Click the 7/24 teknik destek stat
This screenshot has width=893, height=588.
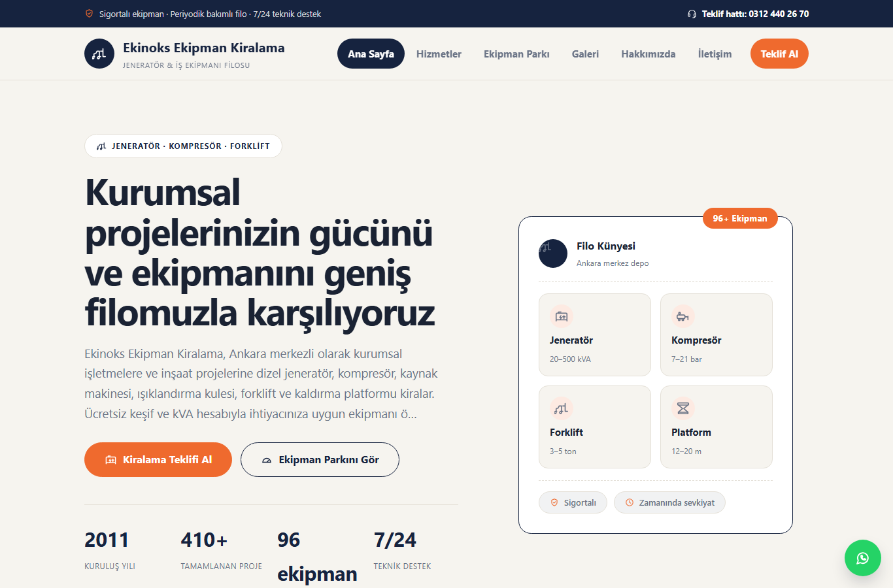point(402,551)
